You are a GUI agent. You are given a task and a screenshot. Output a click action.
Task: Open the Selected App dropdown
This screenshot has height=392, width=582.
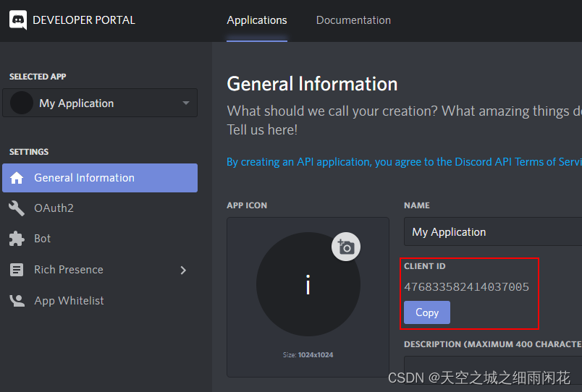pyautogui.click(x=100, y=103)
